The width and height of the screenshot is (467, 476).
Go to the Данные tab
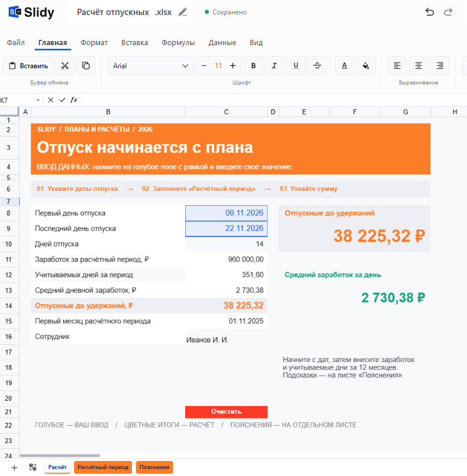(x=222, y=42)
